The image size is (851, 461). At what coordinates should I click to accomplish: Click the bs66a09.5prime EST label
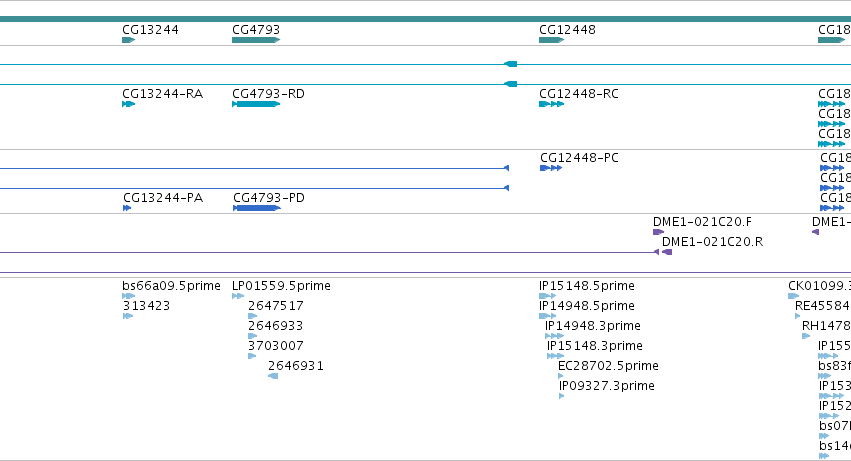click(172, 286)
